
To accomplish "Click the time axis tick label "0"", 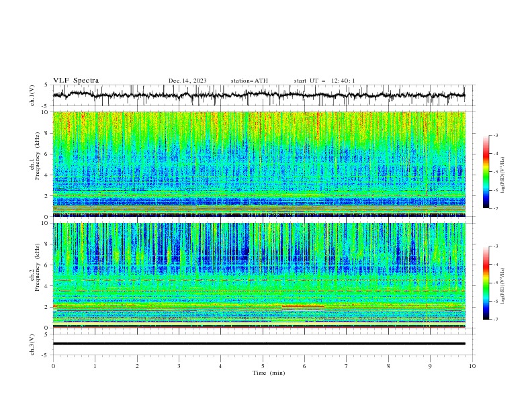I will tap(53, 366).
